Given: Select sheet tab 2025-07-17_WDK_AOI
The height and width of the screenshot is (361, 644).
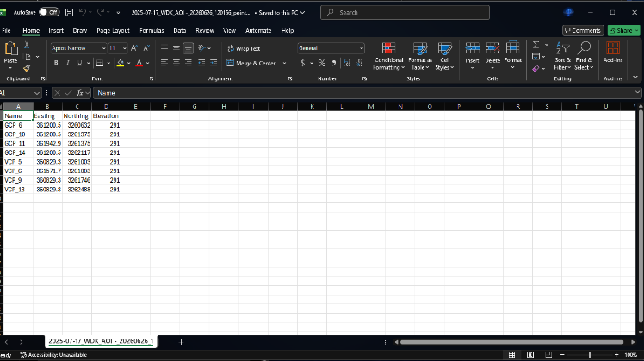Looking at the screenshot, I should pyautogui.click(x=101, y=341).
